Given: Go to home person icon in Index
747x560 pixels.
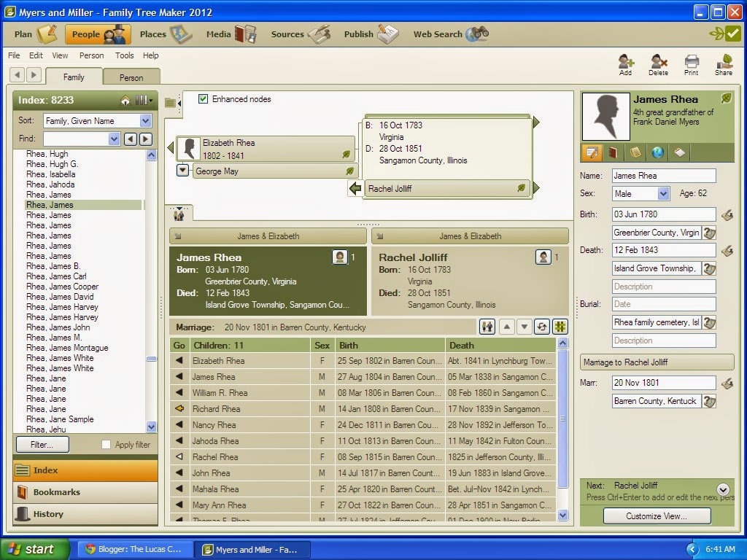Looking at the screenshot, I should (x=125, y=100).
